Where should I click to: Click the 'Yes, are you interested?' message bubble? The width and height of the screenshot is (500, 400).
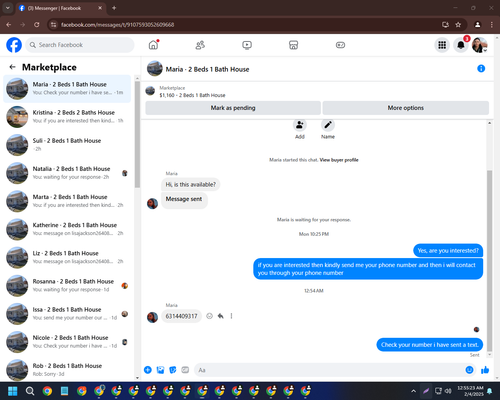[x=448, y=251]
